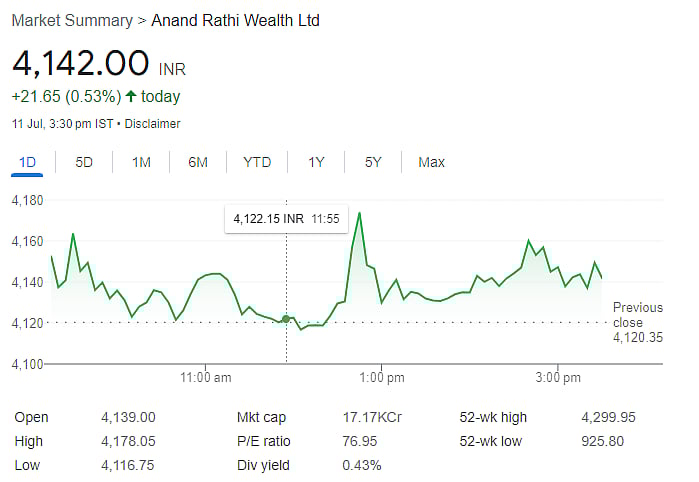Viewport: 699px width, 482px height.
Task: Select the 1D chart range tab
Action: (x=27, y=162)
